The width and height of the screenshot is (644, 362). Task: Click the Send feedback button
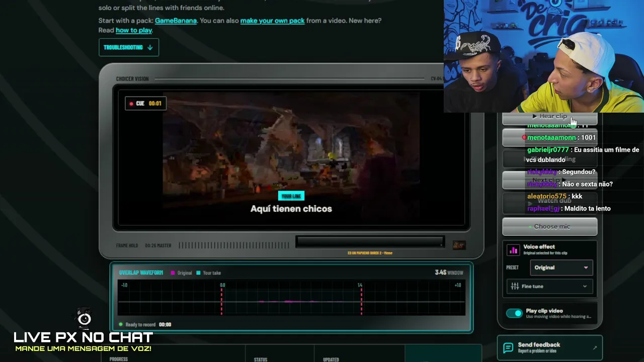[549, 347]
